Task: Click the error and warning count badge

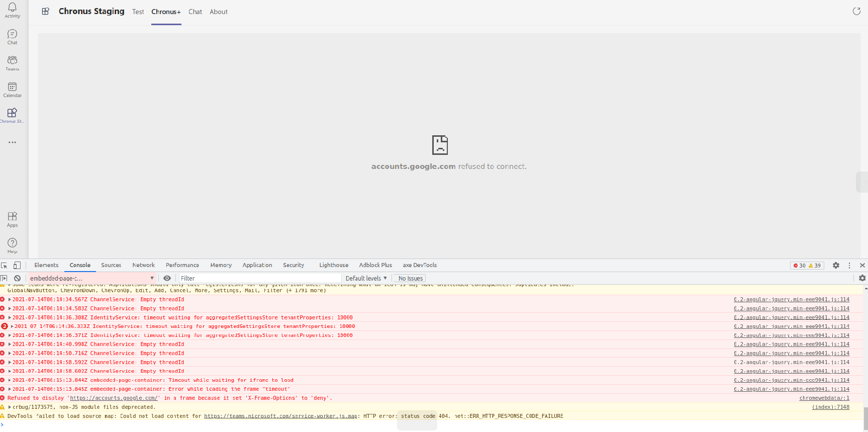Action: [x=807, y=266]
